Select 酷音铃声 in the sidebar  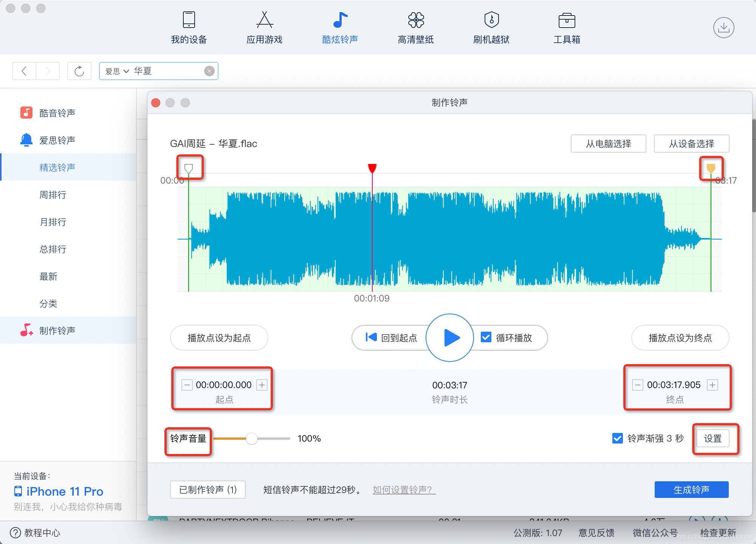(57, 113)
